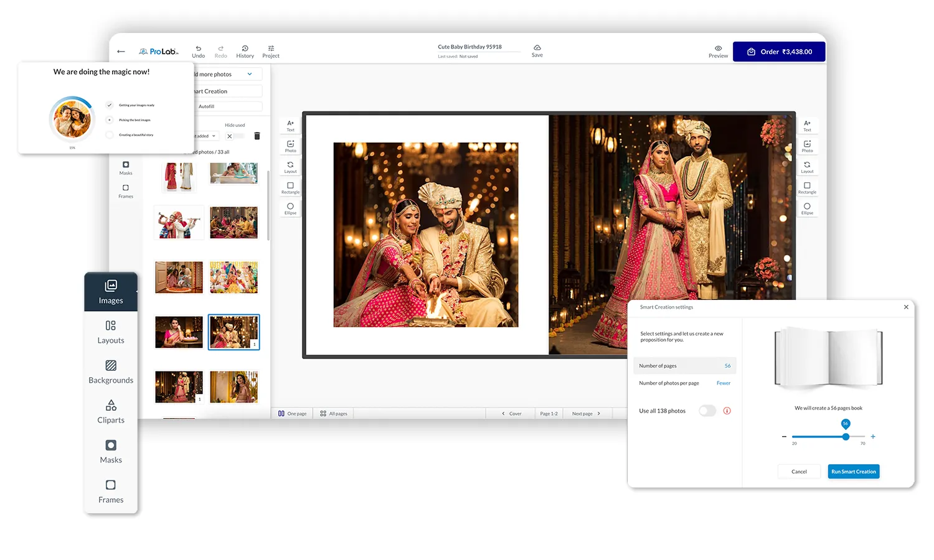Open the History panel
Screen dimensions: 934x560
pos(245,49)
